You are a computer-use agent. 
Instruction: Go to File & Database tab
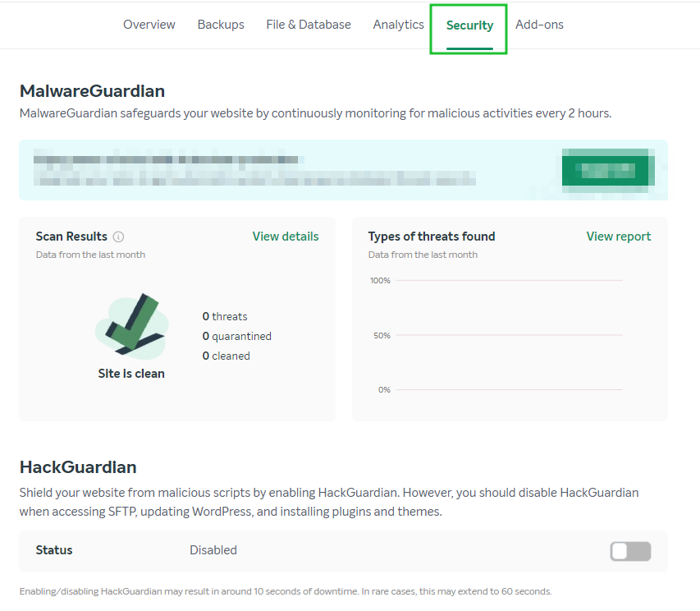tap(309, 25)
